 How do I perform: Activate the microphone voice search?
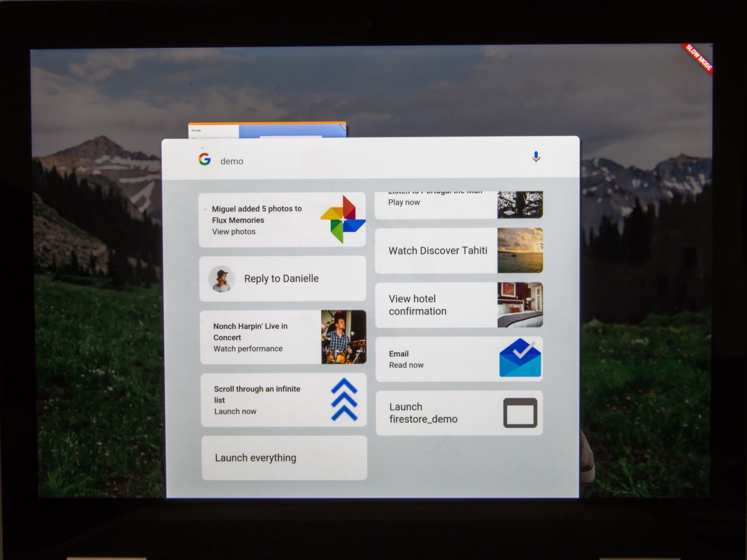pyautogui.click(x=536, y=157)
